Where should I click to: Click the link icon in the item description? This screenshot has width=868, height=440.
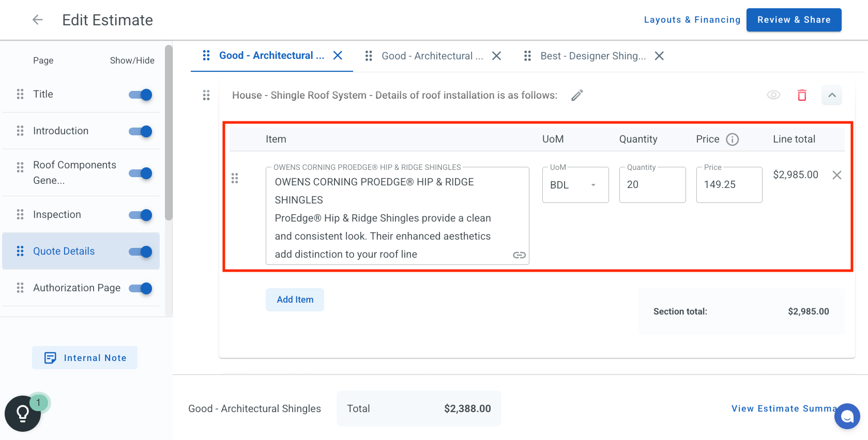tap(519, 255)
